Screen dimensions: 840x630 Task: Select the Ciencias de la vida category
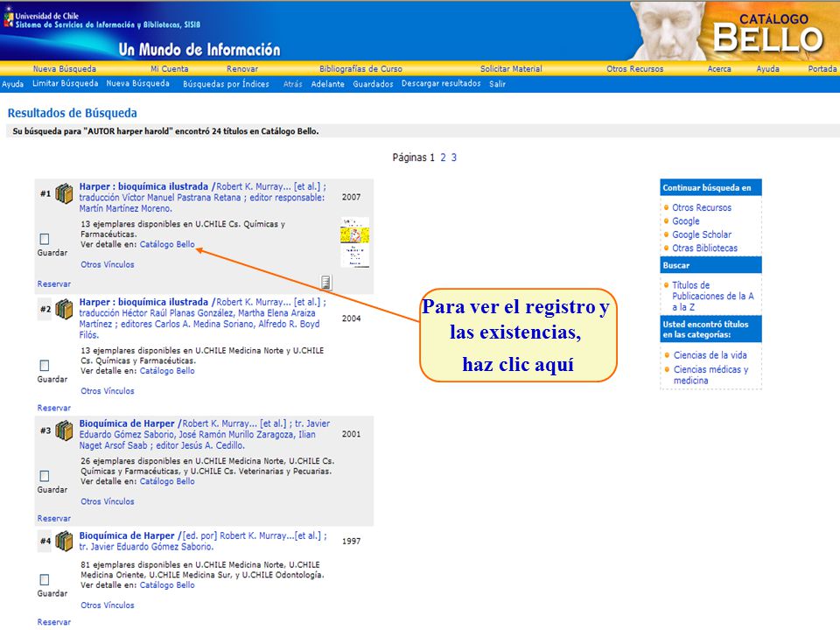pos(710,355)
